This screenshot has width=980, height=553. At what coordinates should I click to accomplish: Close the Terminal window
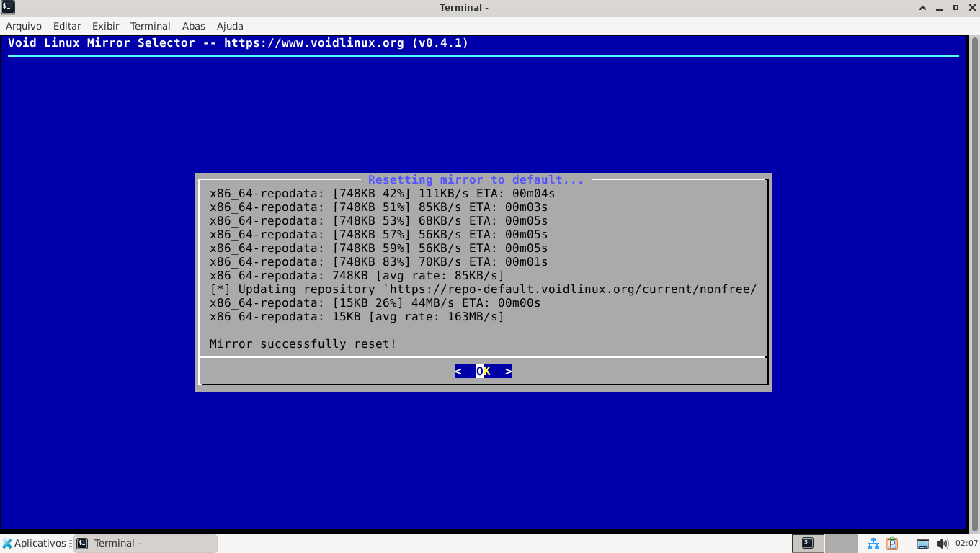[x=971, y=7]
